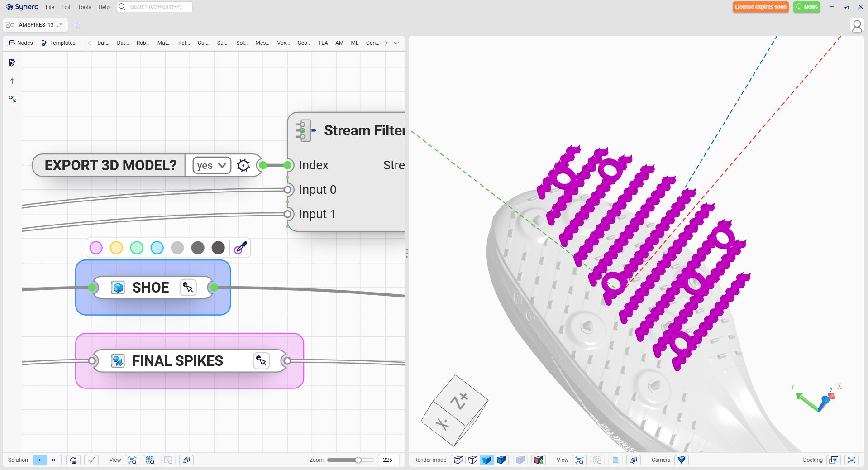Screen dimensions: 868x470
Task: Select the wireframe render mode icon
Action: 458,460
